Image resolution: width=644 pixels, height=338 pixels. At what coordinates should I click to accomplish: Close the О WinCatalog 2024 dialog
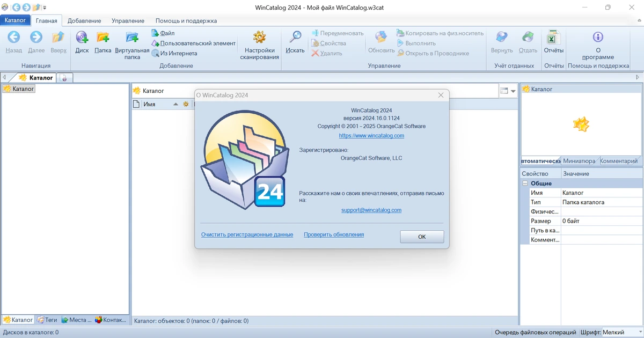[441, 95]
